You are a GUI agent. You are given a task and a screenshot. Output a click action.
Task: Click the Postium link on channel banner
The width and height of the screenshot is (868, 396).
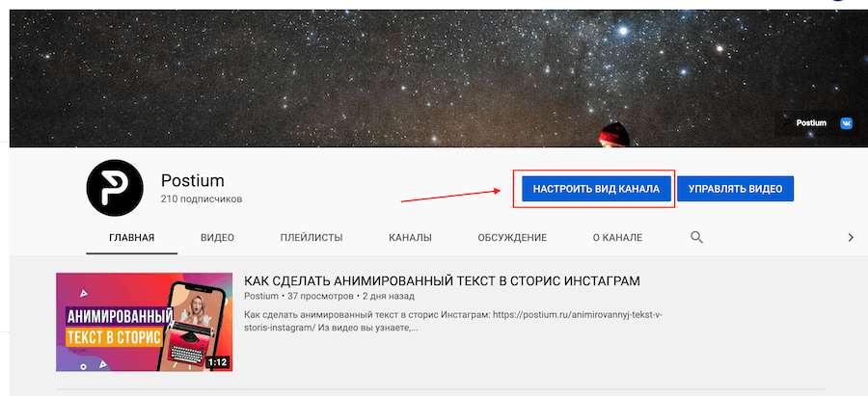805,123
